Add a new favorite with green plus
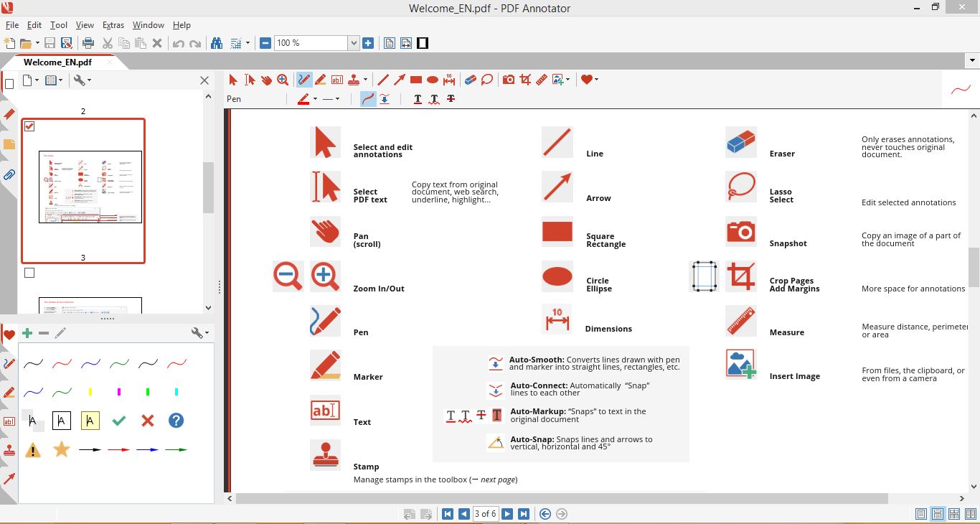 coord(27,333)
